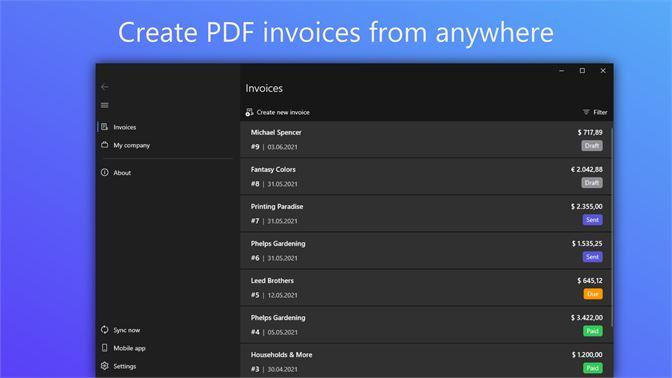Click the amount € 2.042,88
672x378 pixels.
click(x=587, y=170)
